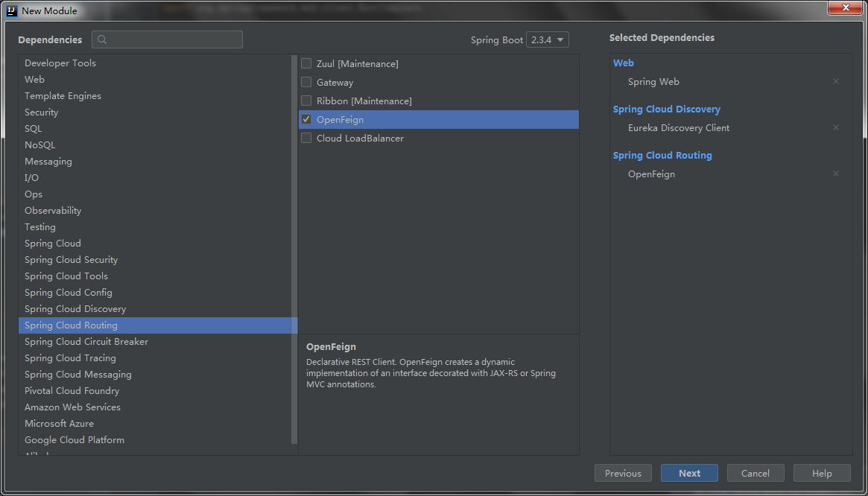Image resolution: width=868 pixels, height=496 pixels.
Task: Click the search magnifier icon
Action: click(x=102, y=40)
